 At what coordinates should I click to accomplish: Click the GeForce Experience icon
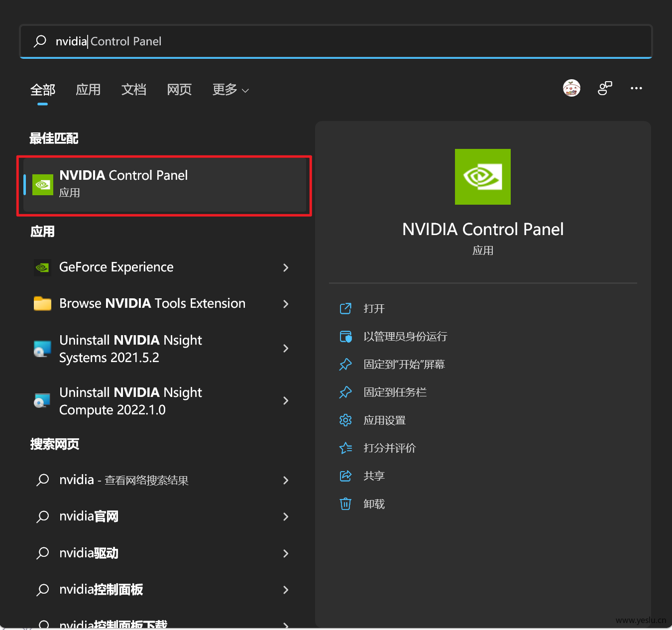42,267
